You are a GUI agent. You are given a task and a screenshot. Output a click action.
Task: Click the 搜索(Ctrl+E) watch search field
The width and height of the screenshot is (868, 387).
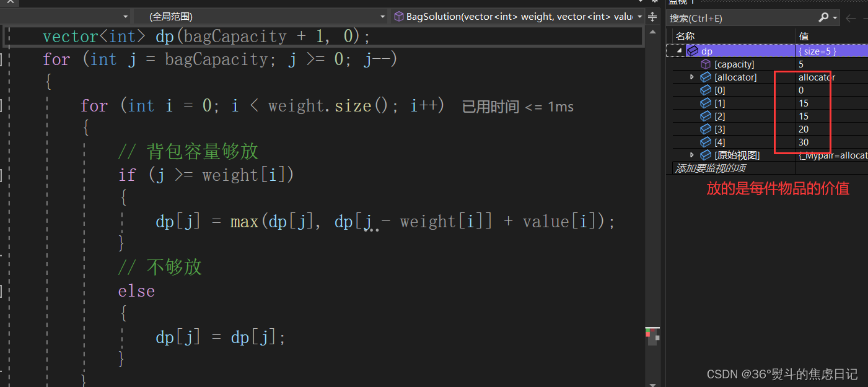(742, 18)
